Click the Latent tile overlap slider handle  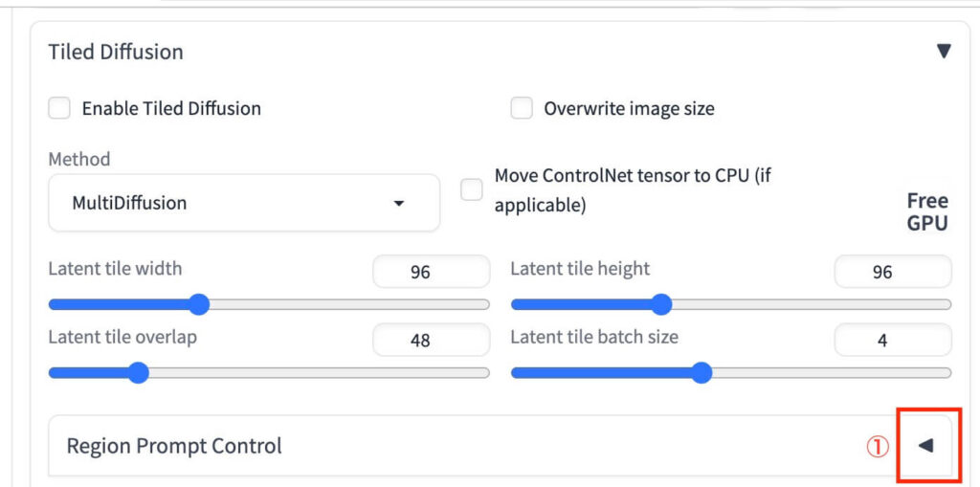(138, 372)
